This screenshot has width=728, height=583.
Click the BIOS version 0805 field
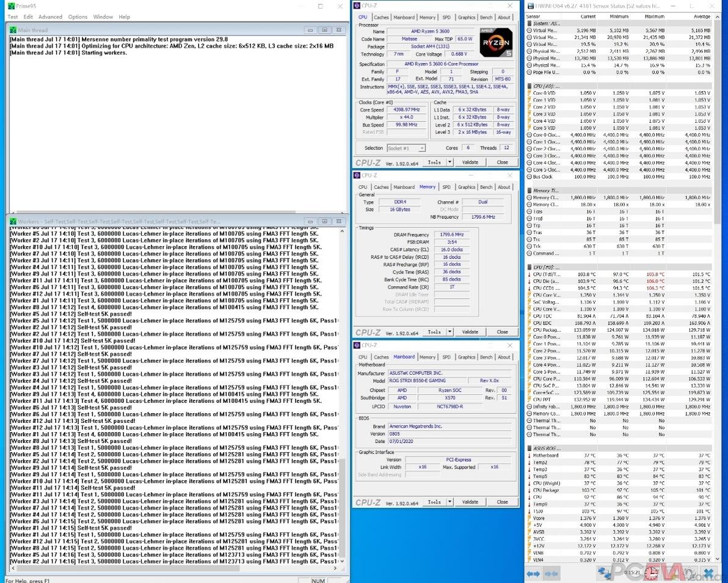450,434
